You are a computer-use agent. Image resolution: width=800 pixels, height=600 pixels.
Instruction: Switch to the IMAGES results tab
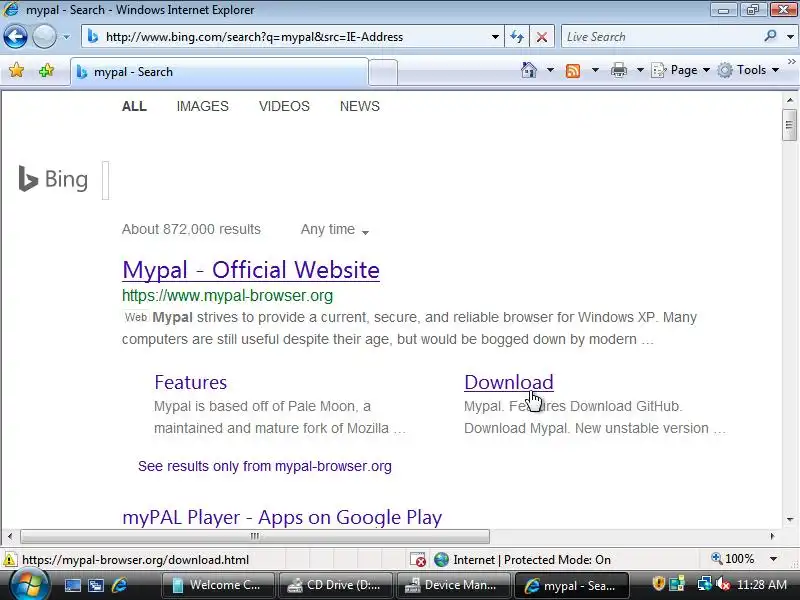(x=203, y=106)
